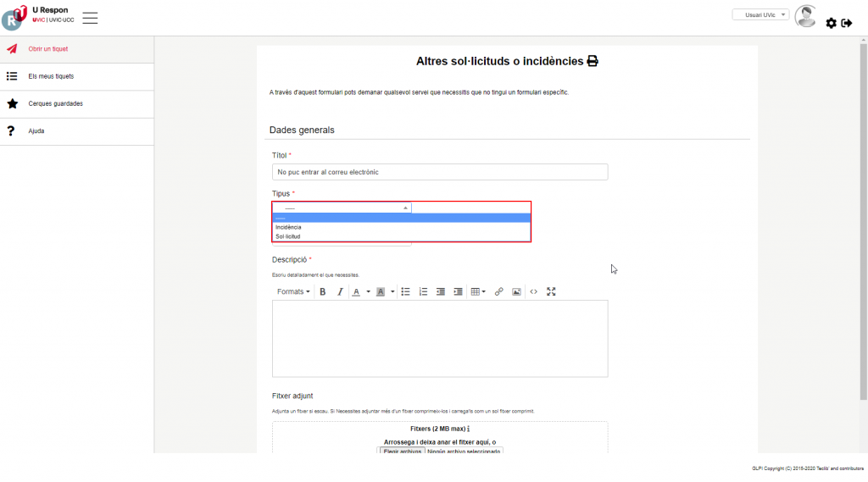Select the Incidència option
The image size is (868, 482).
[288, 227]
